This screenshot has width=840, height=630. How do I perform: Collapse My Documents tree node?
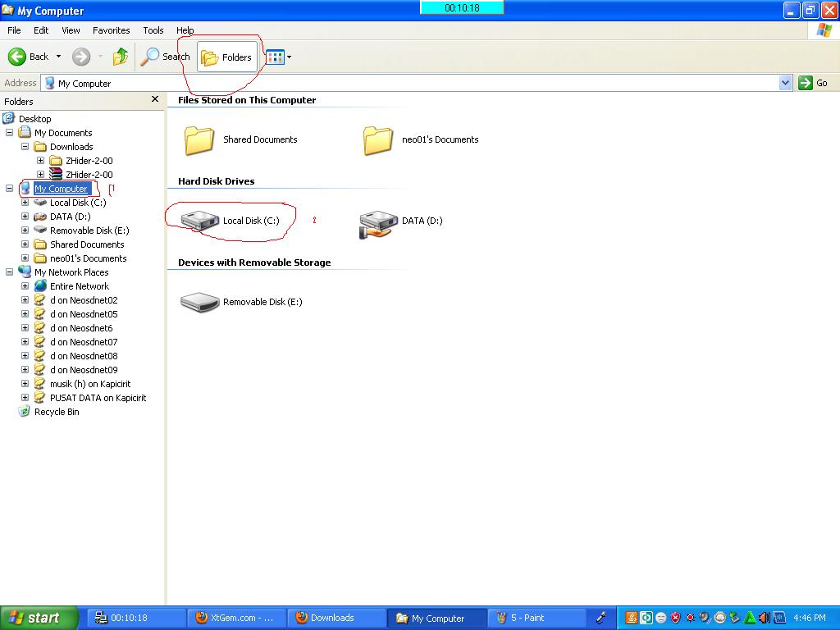tap(9, 133)
